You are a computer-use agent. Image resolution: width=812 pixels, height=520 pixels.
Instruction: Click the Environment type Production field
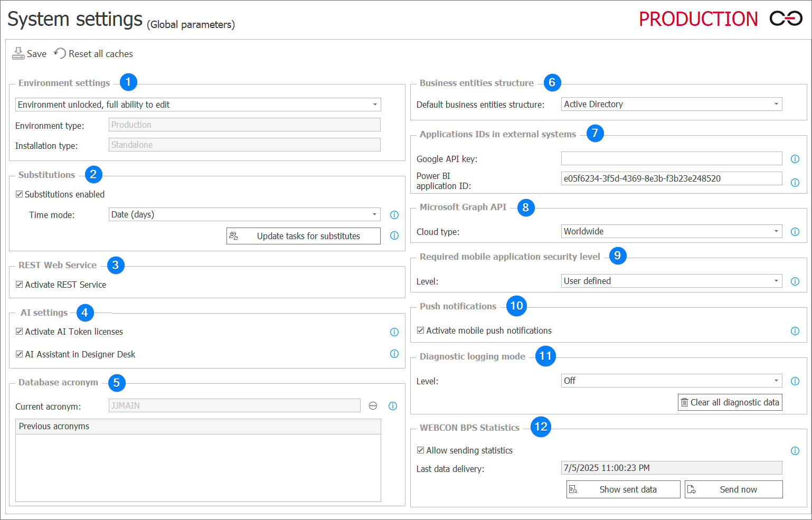(244, 125)
